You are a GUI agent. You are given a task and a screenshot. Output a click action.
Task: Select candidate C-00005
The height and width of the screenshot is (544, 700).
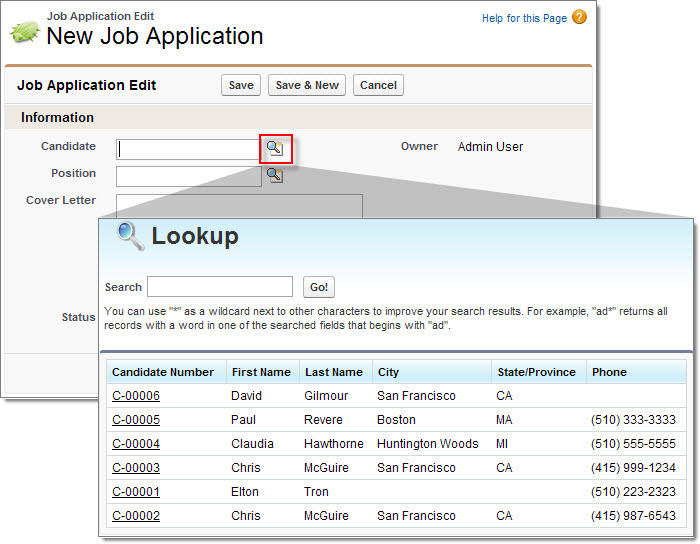(x=136, y=419)
